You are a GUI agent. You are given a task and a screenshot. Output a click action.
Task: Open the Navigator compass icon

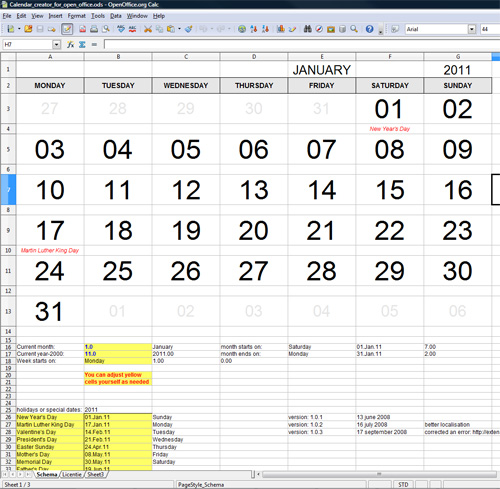(319, 29)
